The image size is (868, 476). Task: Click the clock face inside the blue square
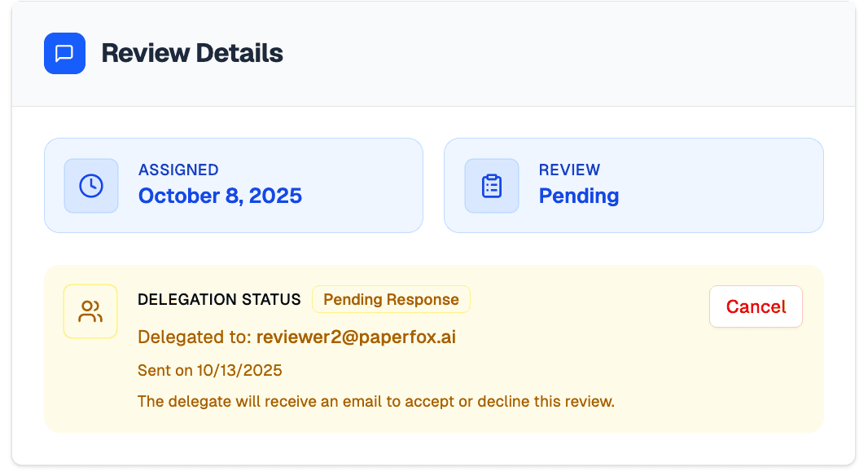pyautogui.click(x=91, y=185)
